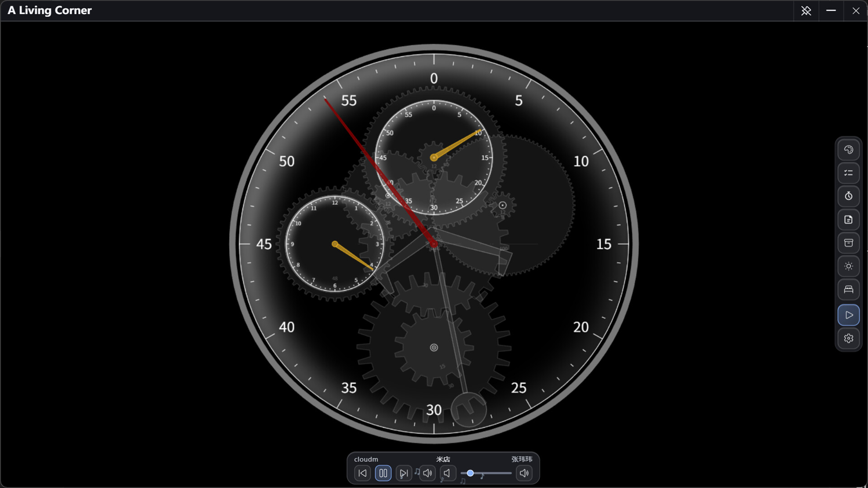Close the A Living Corner window
Screen dimensions: 868x488
pyautogui.click(x=856, y=11)
